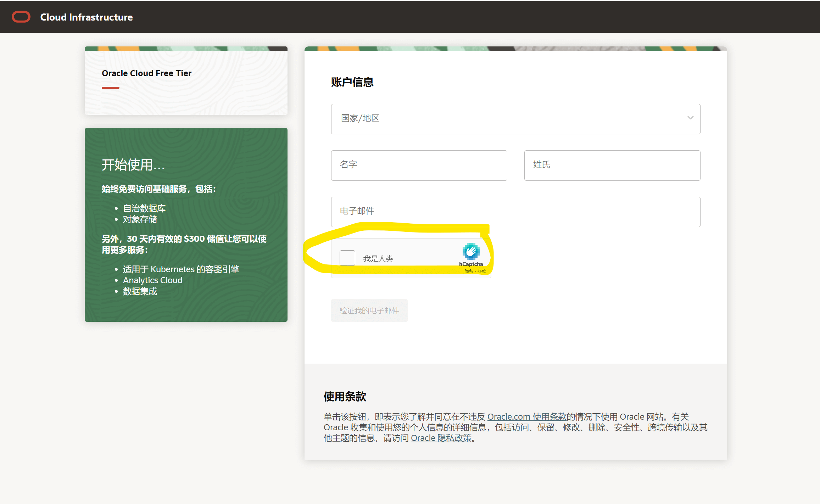Viewport: 820px width, 504px height.
Task: Click the 对象存储 list item
Action: click(x=140, y=219)
